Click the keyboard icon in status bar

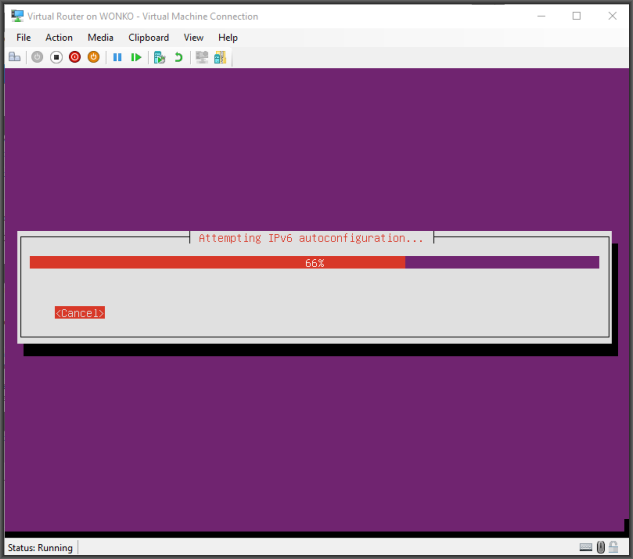(x=586, y=547)
